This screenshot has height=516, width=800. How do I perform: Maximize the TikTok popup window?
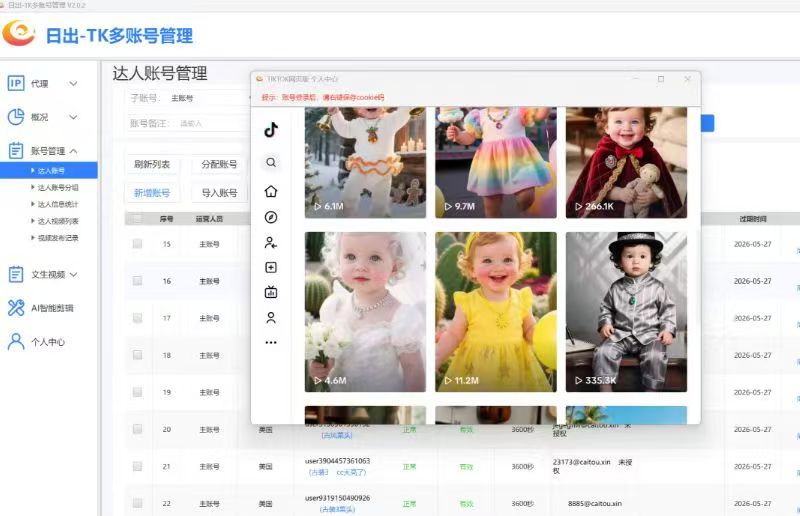[x=661, y=79]
